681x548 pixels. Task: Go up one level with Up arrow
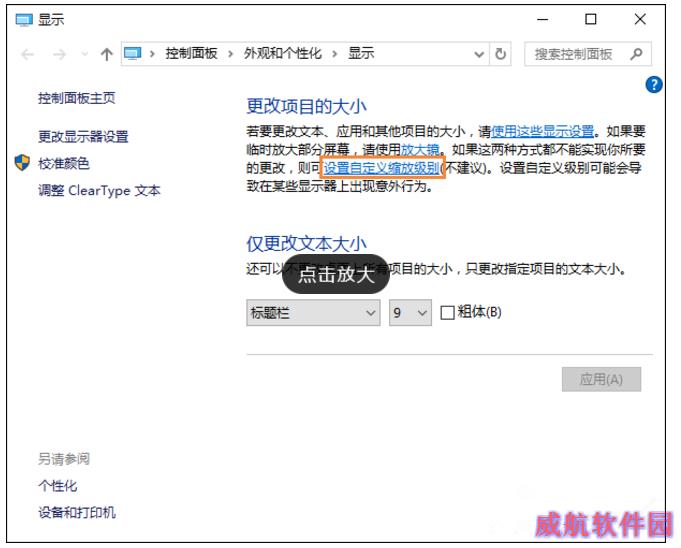pyautogui.click(x=106, y=54)
